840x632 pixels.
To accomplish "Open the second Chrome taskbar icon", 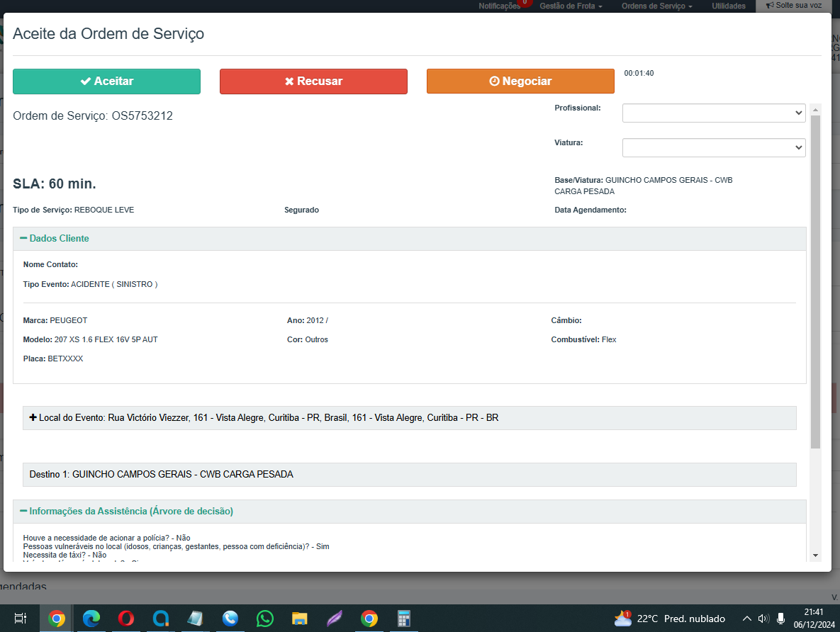I will coord(369,619).
